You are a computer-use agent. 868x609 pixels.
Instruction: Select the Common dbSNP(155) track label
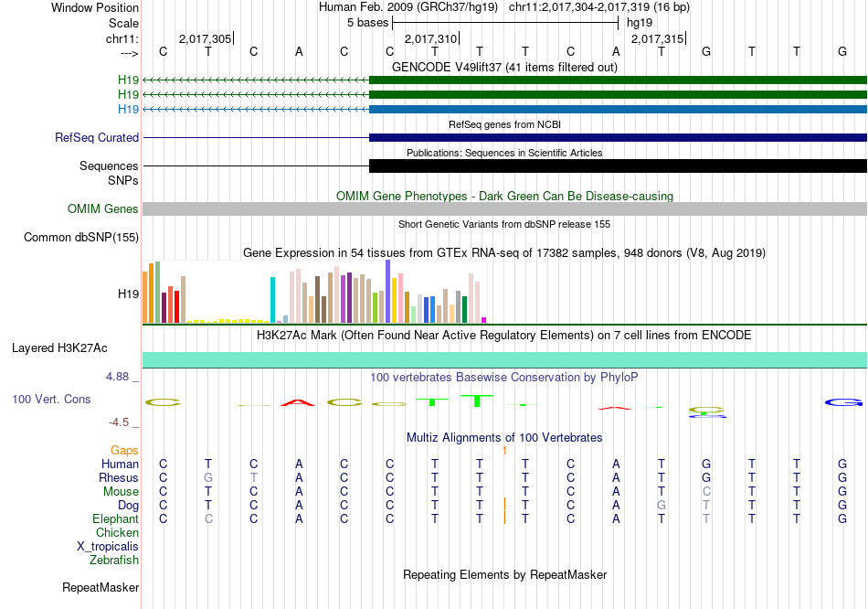[81, 237]
